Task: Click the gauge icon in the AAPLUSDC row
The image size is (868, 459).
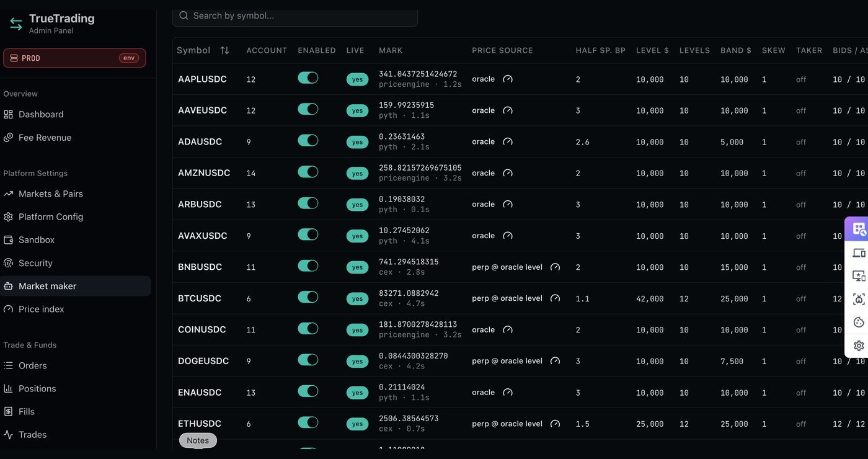Action: pos(508,79)
